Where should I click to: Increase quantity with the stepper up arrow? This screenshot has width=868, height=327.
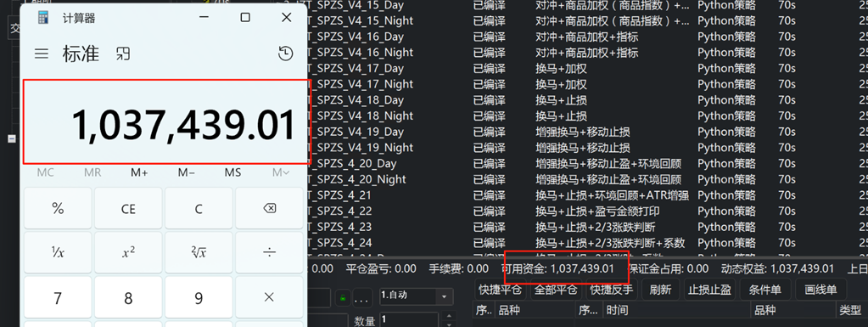(448, 316)
